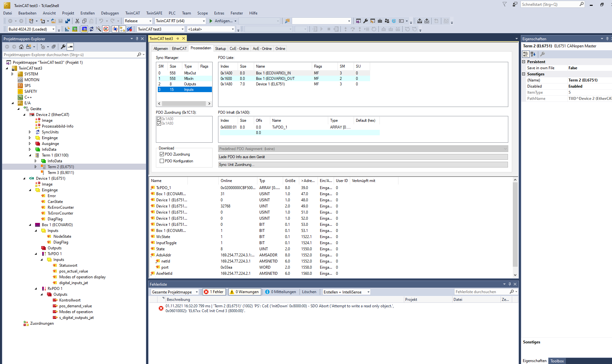Click Collapse All icon in Projektmappen-Explorer

tap(53, 47)
